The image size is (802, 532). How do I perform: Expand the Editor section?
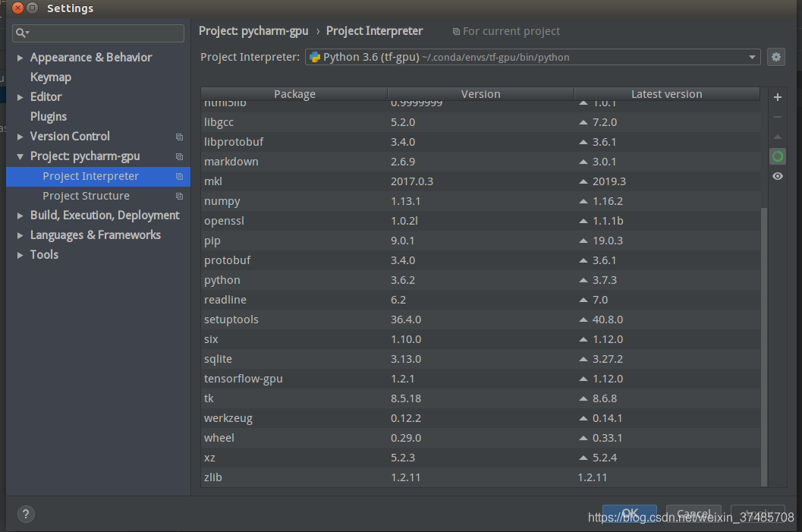(x=20, y=97)
